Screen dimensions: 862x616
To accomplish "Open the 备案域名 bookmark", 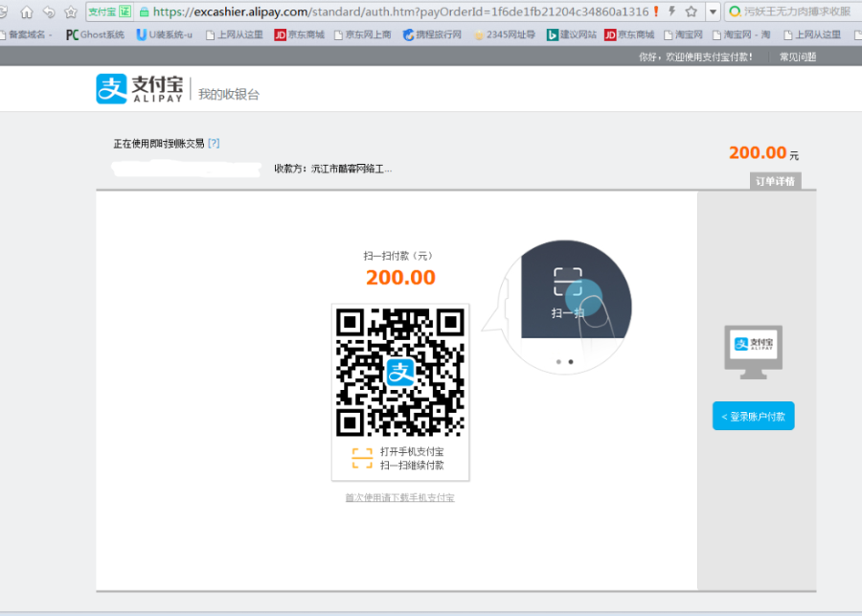I will 27,34.
